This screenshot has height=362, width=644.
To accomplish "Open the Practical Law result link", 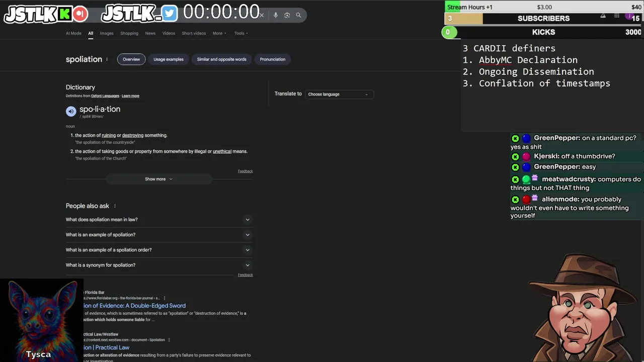I will click(x=107, y=347).
